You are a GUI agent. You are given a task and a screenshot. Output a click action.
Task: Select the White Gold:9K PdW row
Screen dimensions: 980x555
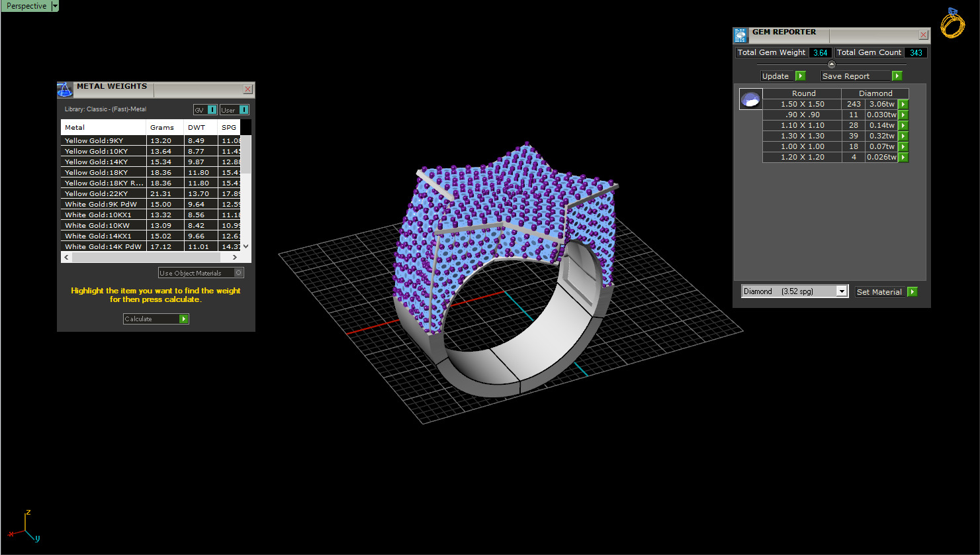151,204
